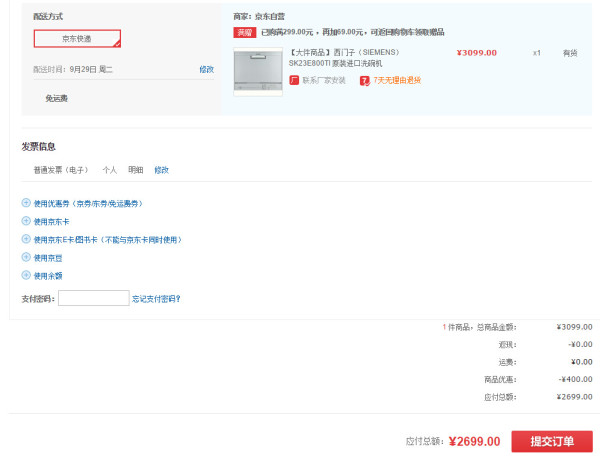Click 运费 value ¥0.00

(582, 362)
